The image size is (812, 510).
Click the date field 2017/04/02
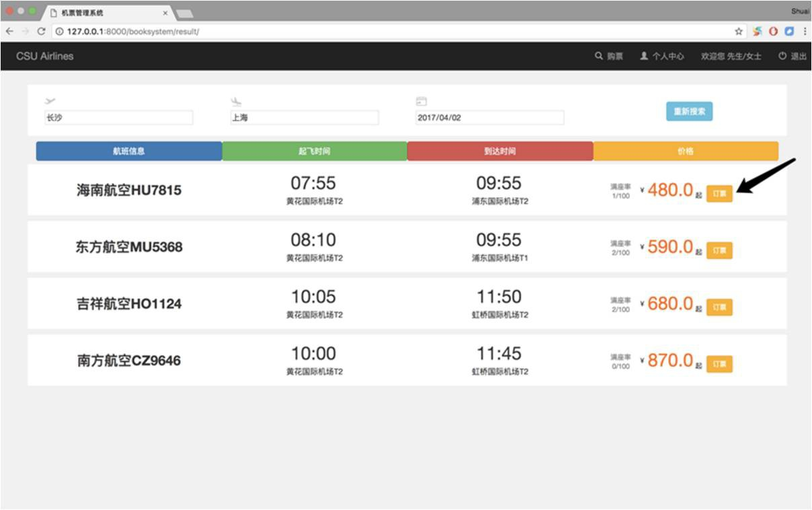pyautogui.click(x=490, y=118)
